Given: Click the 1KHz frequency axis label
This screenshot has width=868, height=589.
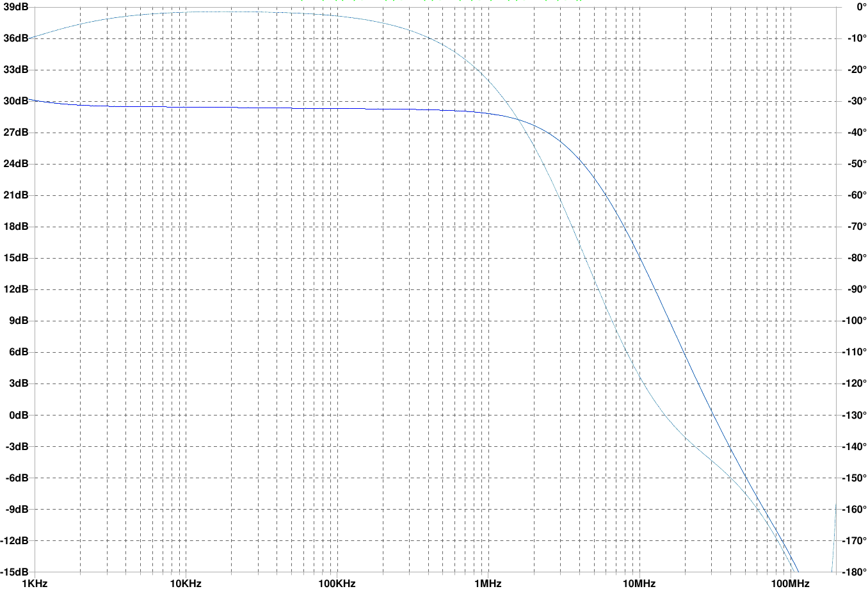Looking at the screenshot, I should 35,583.
